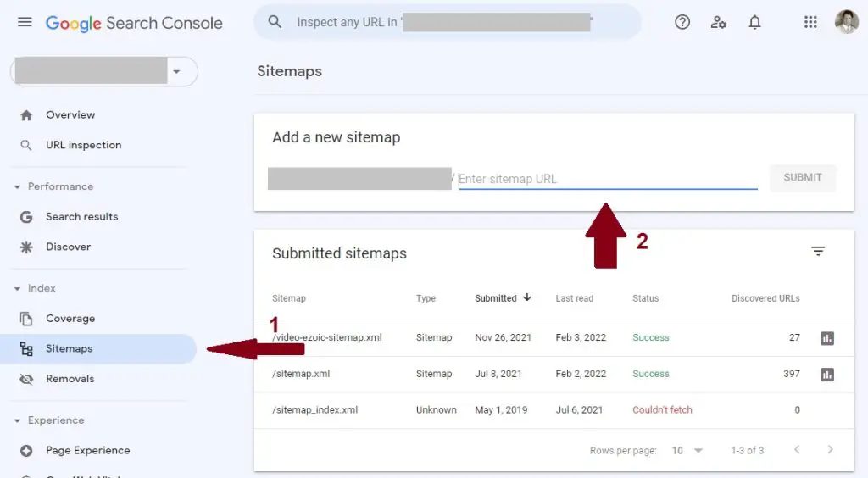Open the /sitemap_index.xml row
The image size is (868, 478).
554,410
